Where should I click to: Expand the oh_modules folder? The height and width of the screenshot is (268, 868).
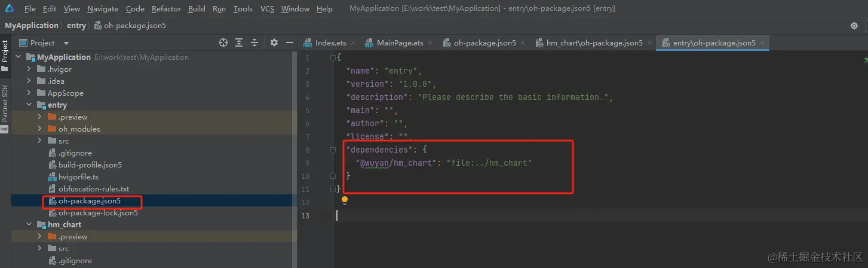click(x=39, y=129)
